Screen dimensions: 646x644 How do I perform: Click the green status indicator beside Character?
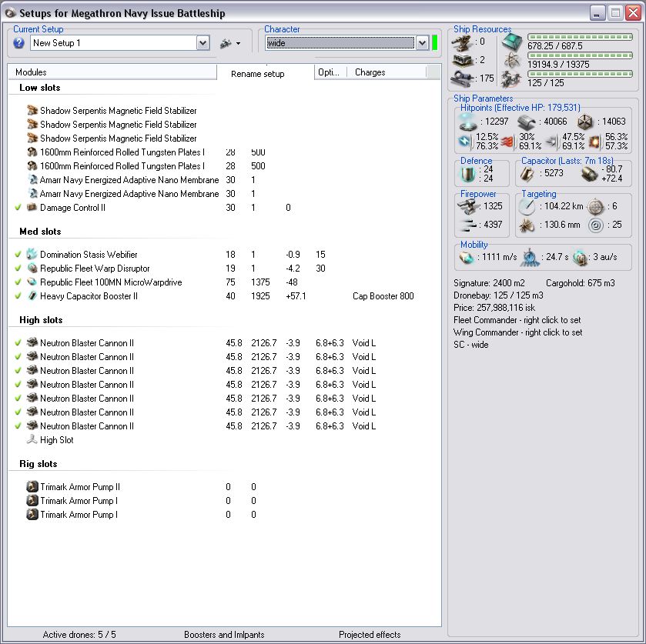pos(435,43)
